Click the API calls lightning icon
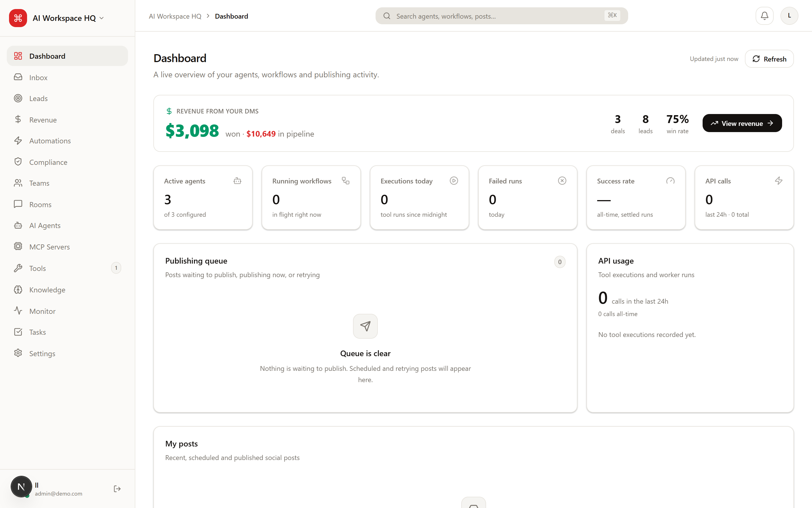Viewport: 812px width, 508px height. coord(779,181)
